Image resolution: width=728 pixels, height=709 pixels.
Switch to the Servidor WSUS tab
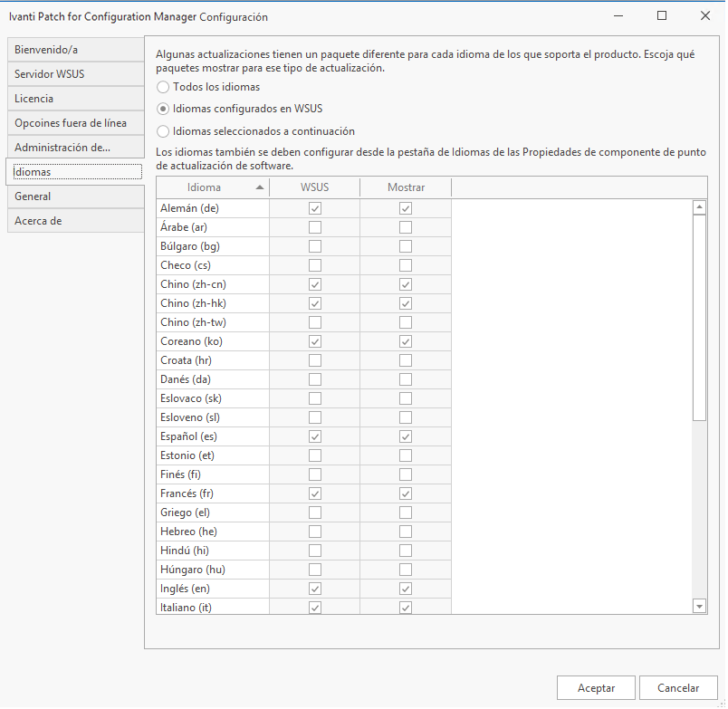click(75, 73)
